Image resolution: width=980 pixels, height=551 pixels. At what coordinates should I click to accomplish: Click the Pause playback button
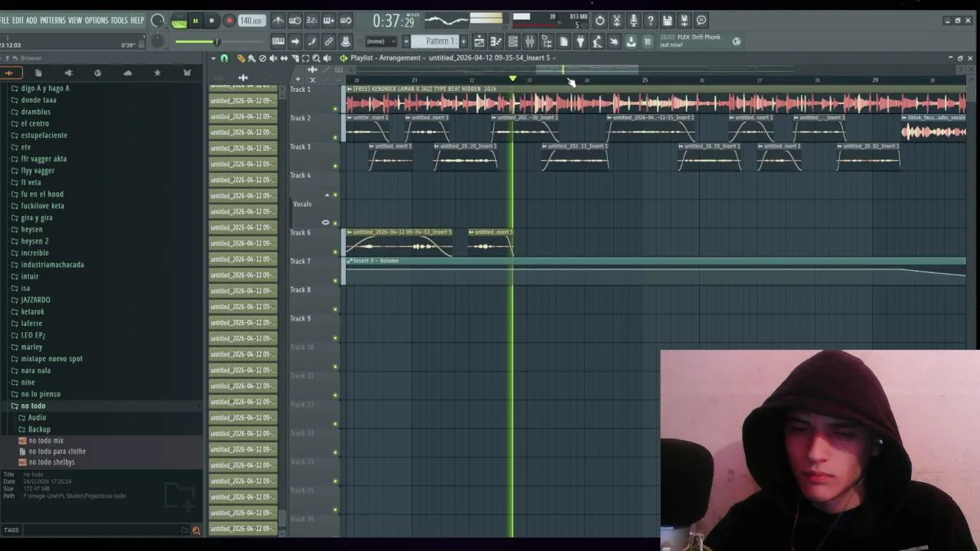pyautogui.click(x=195, y=21)
